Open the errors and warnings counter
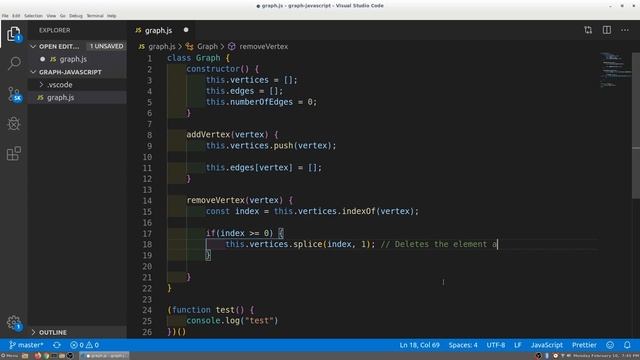640x360 pixels. [x=84, y=345]
